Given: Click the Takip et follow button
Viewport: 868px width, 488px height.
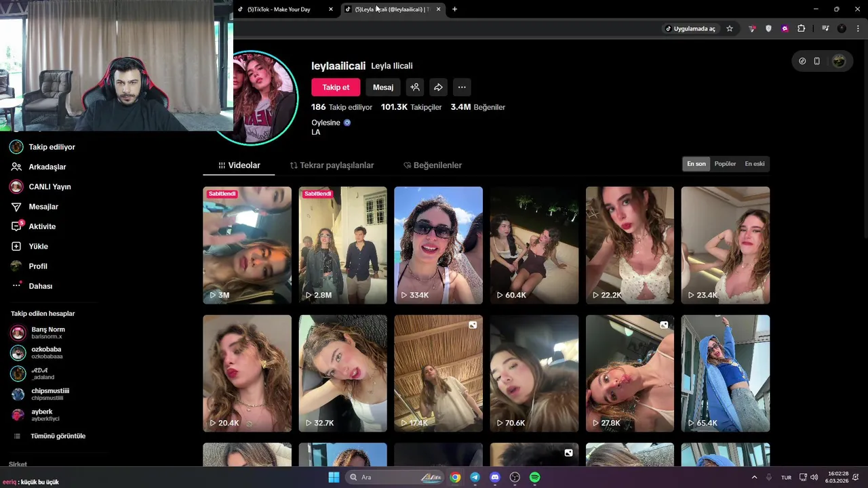Looking at the screenshot, I should pos(336,87).
